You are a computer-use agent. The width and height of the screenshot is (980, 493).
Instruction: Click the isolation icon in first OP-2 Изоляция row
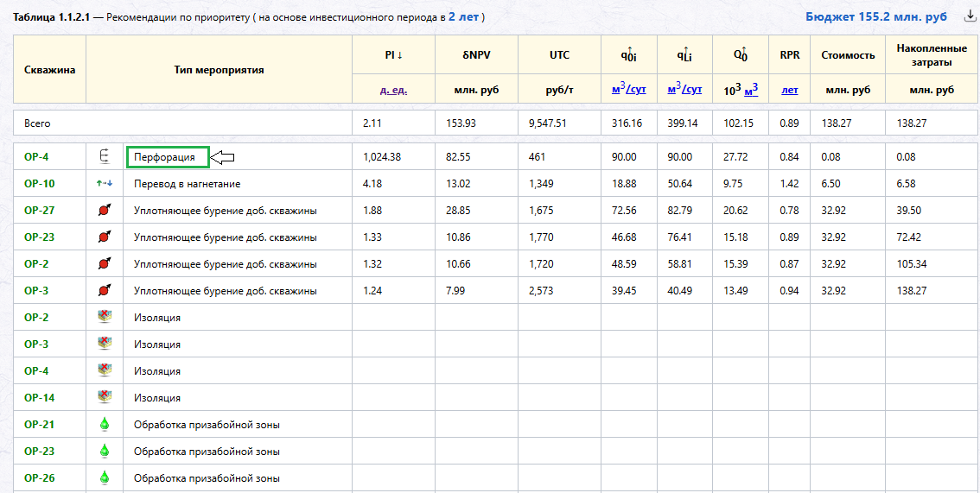(x=105, y=318)
